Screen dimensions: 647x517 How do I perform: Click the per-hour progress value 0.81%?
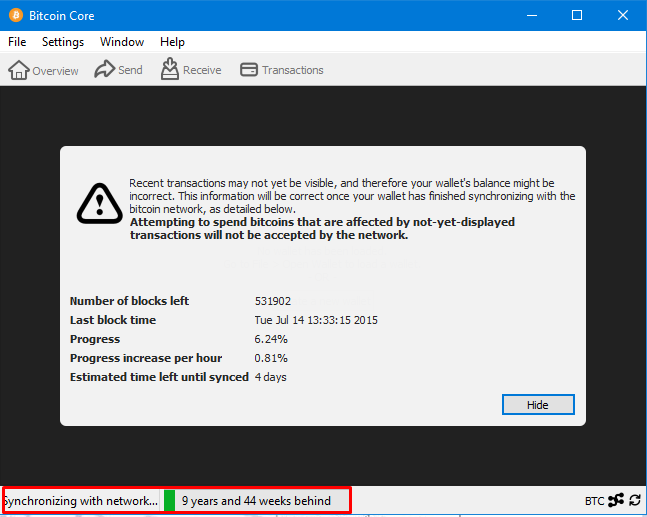coord(271,358)
